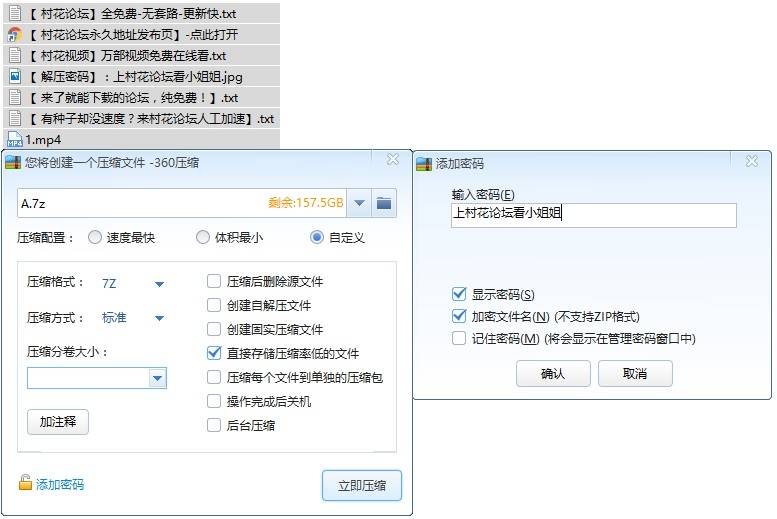
Task: Uncheck 直接存储压缩率低的文件
Action: [x=214, y=353]
